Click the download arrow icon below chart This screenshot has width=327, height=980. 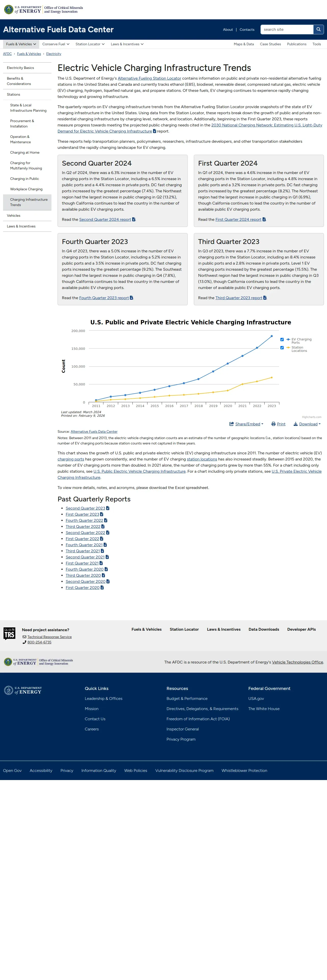[x=295, y=424]
